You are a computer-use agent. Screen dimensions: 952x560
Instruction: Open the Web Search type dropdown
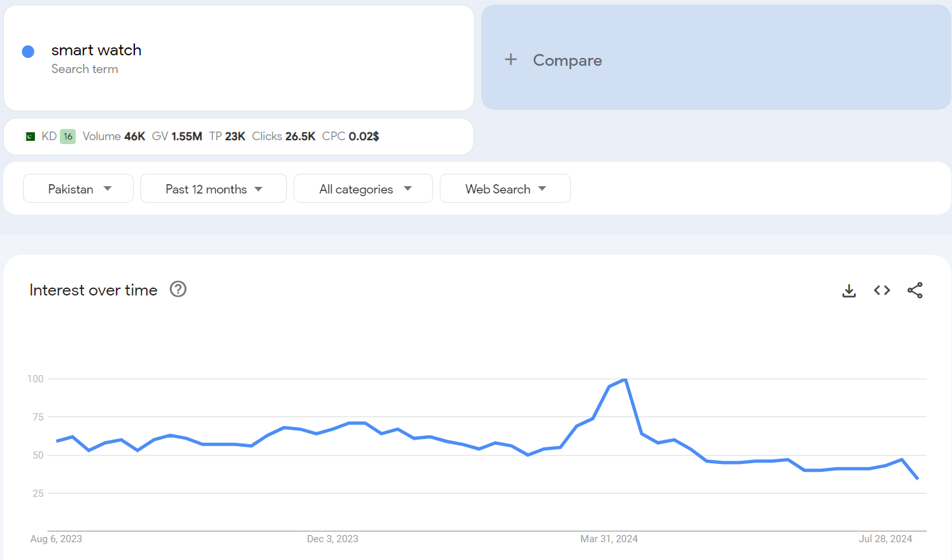point(505,189)
